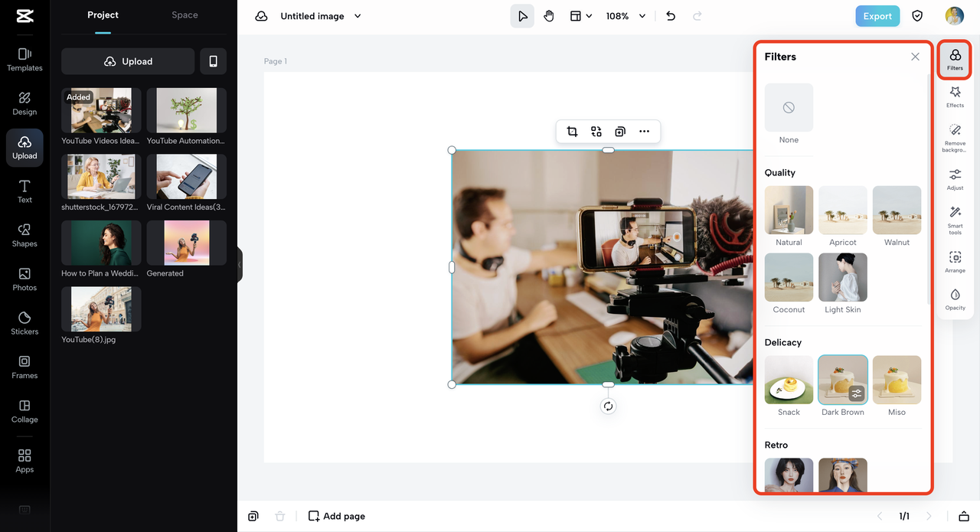Click the Export button
Viewport: 980px width, 532px height.
pyautogui.click(x=877, y=16)
